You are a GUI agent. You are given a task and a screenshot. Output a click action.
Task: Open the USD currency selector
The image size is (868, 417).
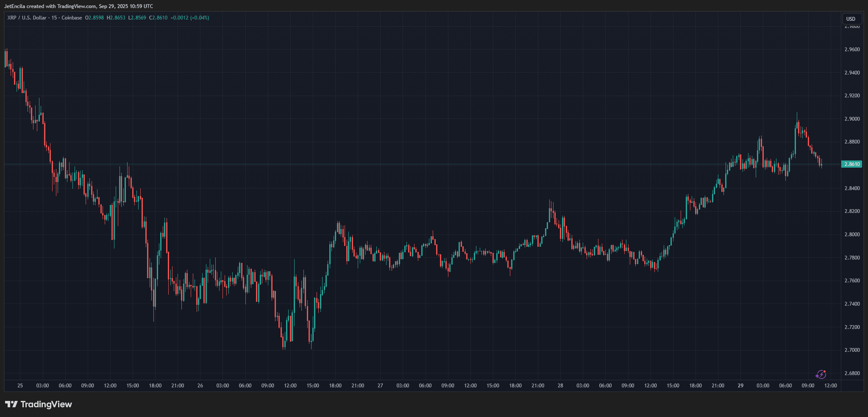pyautogui.click(x=851, y=19)
